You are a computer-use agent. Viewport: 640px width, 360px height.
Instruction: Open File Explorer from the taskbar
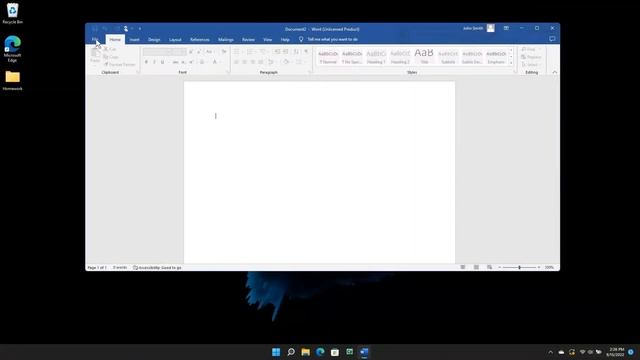pos(305,352)
